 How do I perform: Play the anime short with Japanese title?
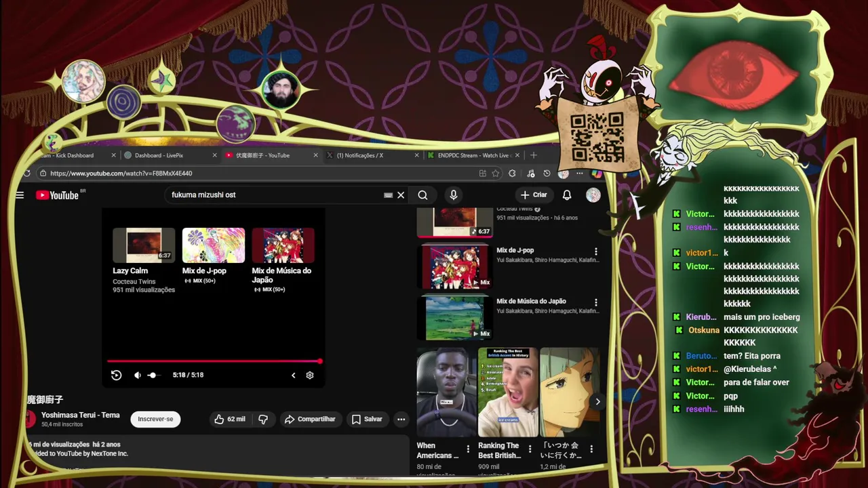pos(570,392)
